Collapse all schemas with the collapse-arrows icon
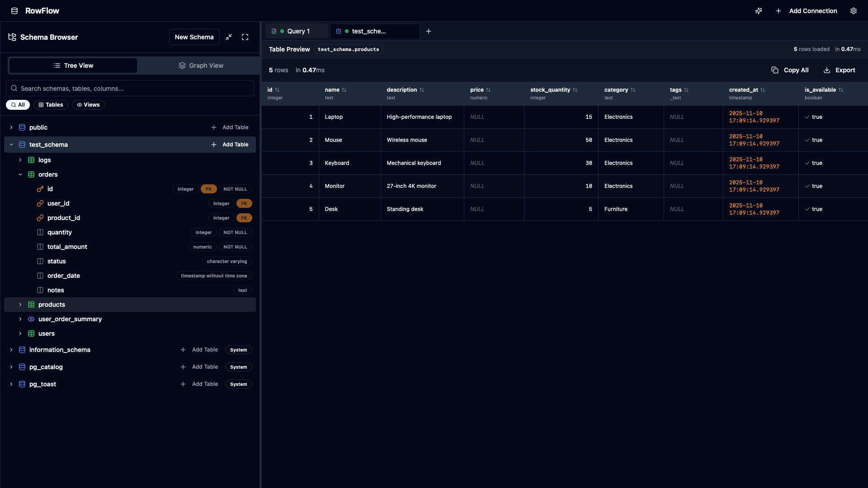The width and height of the screenshot is (868, 488). 229,37
